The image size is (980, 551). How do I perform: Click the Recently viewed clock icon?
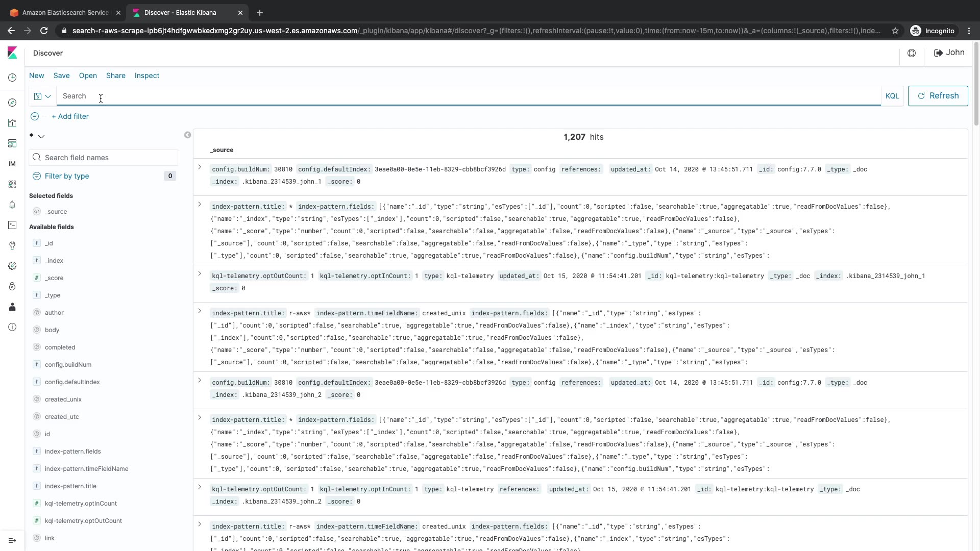coord(12,78)
